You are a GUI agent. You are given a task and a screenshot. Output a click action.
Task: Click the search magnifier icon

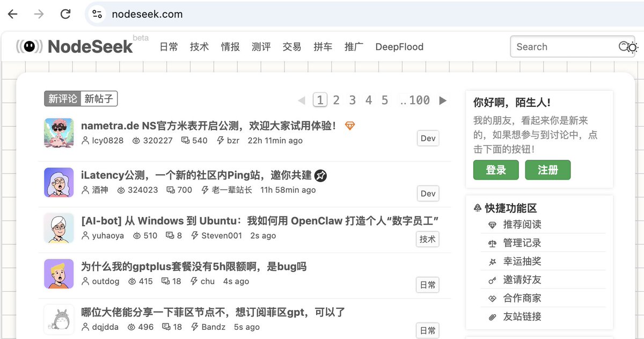623,46
